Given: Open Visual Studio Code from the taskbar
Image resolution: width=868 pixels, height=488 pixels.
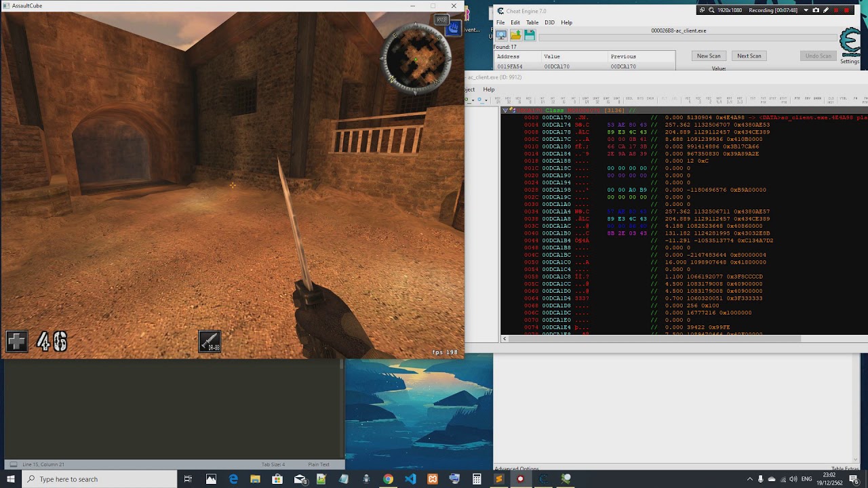Looking at the screenshot, I should click(410, 479).
